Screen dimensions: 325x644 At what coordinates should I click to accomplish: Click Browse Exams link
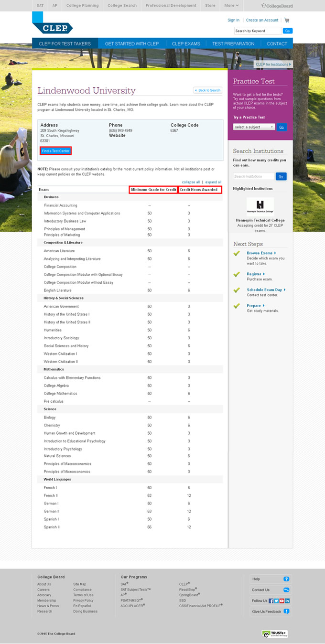(x=261, y=253)
